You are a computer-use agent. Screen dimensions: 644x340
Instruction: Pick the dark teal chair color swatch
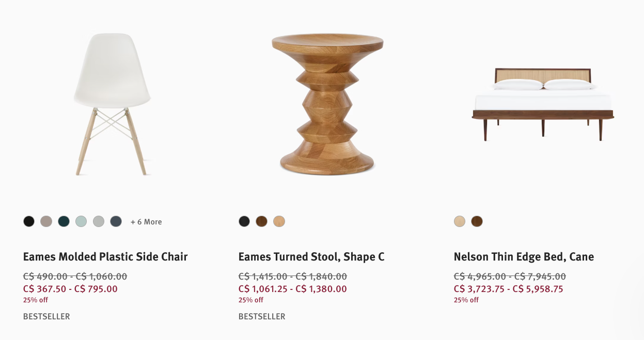coord(64,221)
